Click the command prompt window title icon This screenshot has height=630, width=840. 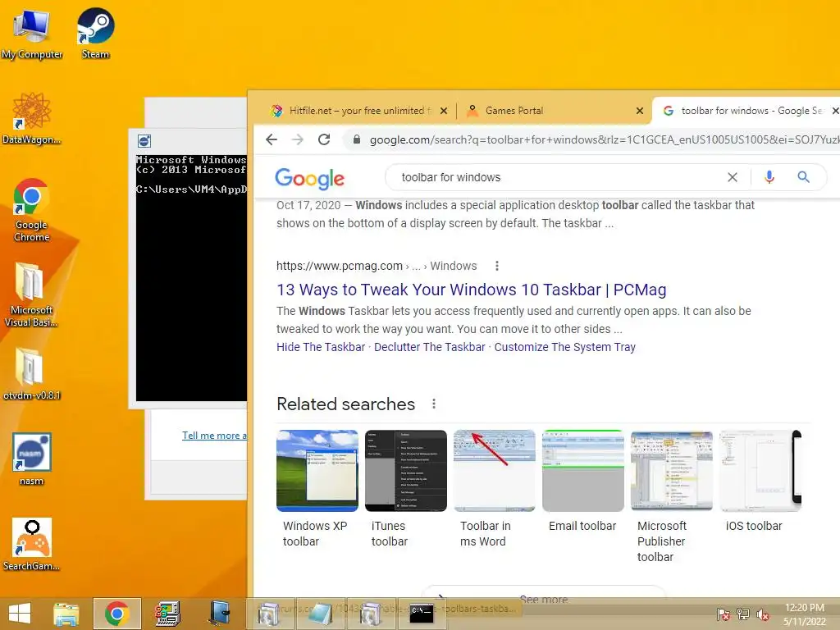coord(144,141)
